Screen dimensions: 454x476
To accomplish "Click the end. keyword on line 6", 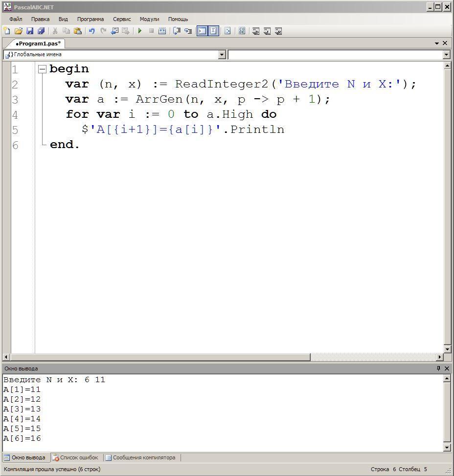I will (65, 145).
